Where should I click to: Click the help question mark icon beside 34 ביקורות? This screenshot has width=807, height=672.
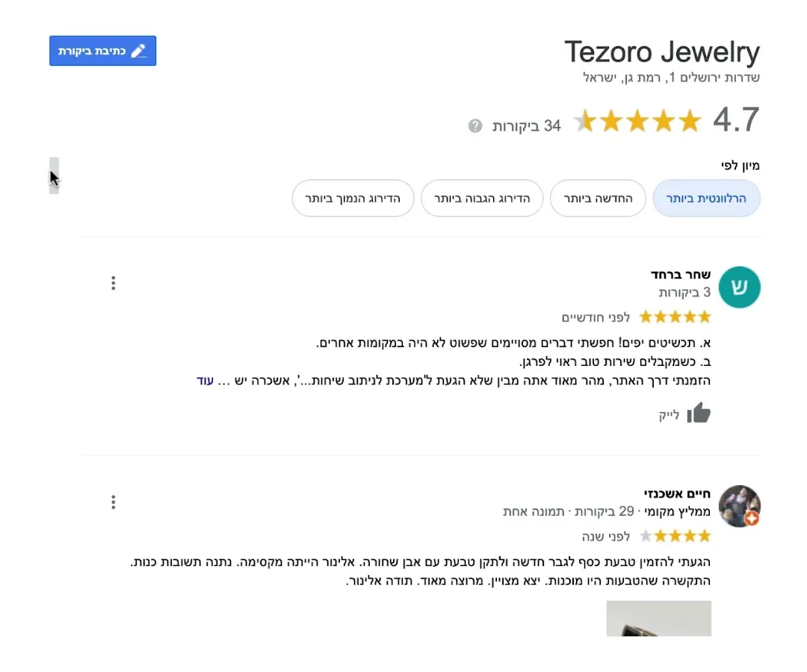[x=475, y=125]
